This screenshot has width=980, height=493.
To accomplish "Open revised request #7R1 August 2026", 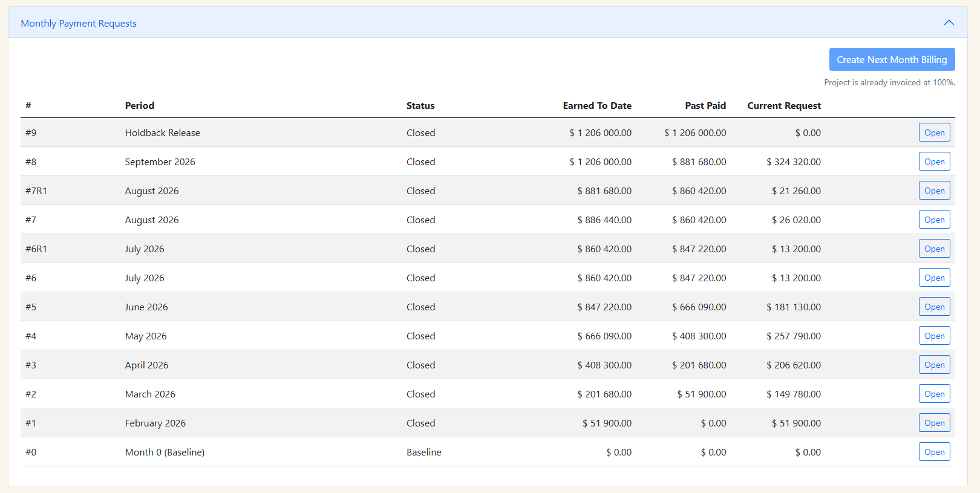I will tap(934, 191).
